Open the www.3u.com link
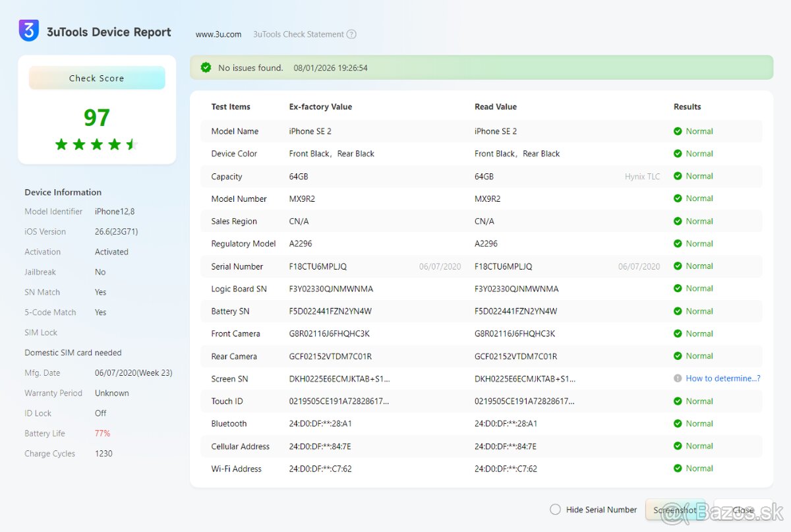Screen dimensions: 791x532 [219, 34]
